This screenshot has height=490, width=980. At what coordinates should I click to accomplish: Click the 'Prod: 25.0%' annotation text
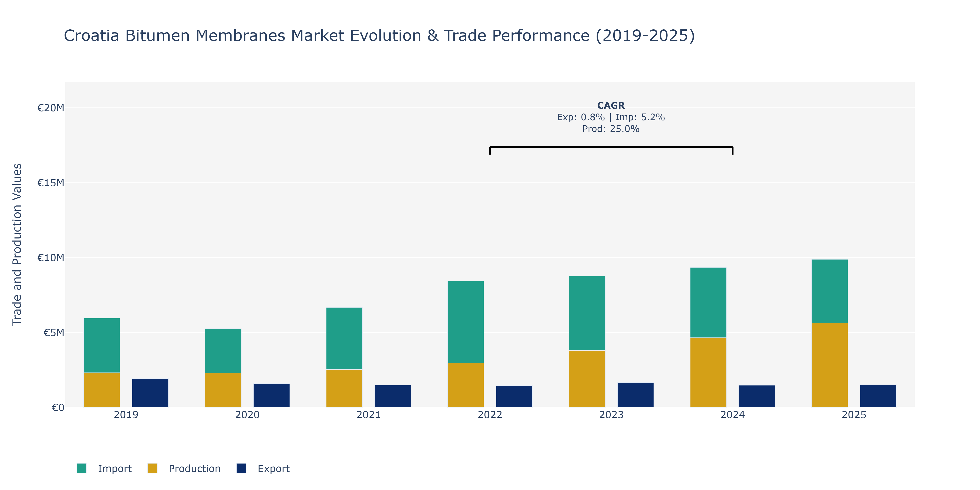tap(611, 129)
